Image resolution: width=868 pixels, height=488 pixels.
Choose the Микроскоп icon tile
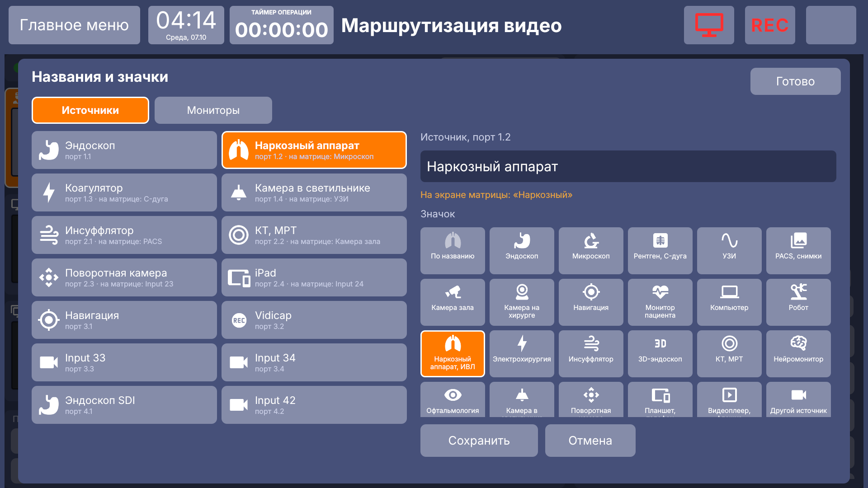591,250
